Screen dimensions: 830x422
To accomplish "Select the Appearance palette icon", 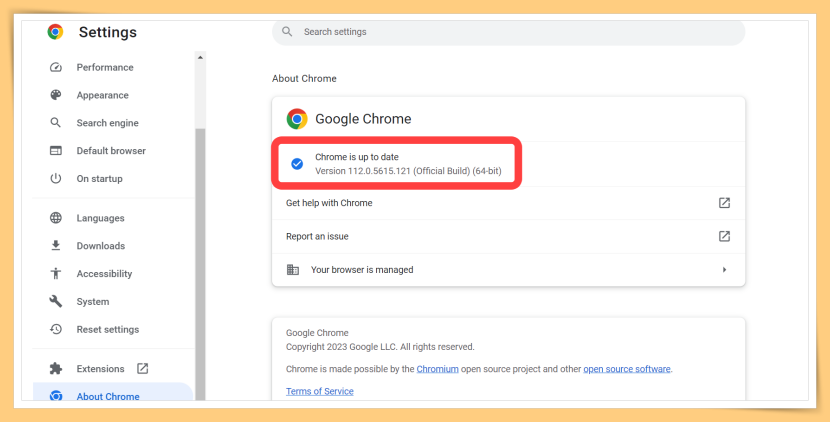I will click(56, 95).
